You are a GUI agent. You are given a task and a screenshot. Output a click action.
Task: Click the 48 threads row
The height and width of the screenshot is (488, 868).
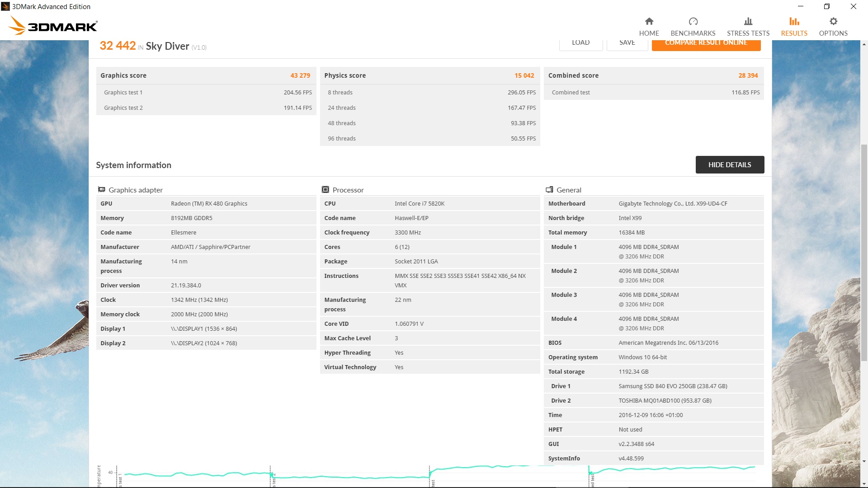tap(430, 123)
